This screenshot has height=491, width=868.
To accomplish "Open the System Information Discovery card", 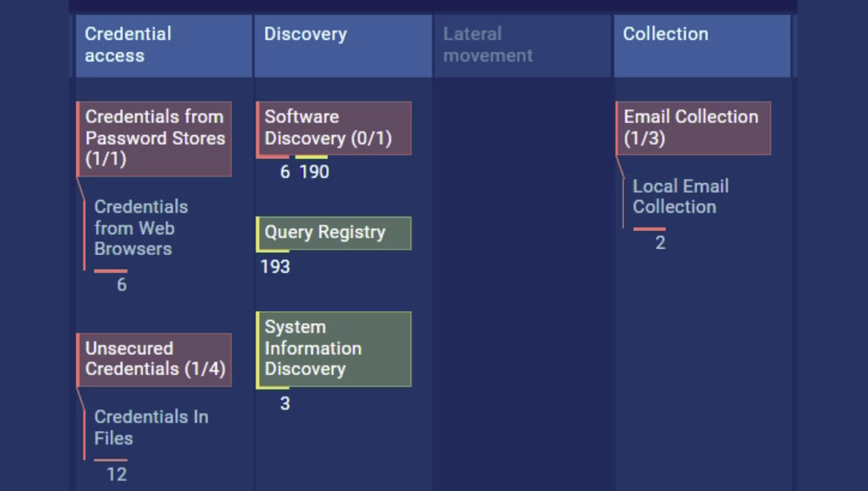I will (x=333, y=349).
